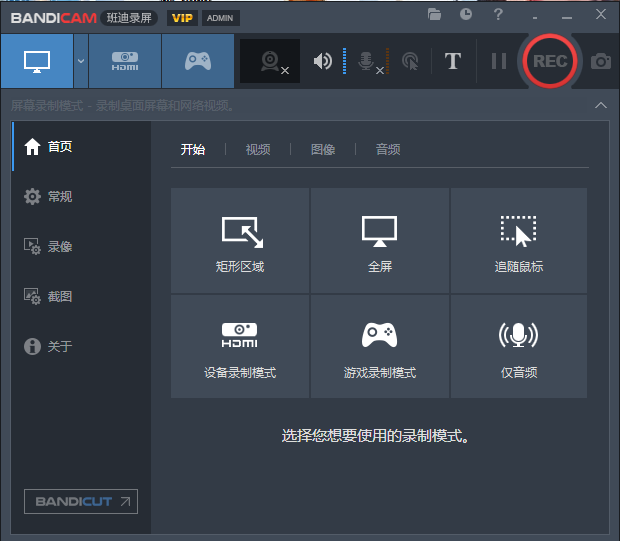Take a screenshot with camera icon
This screenshot has width=620, height=541.
click(x=601, y=61)
